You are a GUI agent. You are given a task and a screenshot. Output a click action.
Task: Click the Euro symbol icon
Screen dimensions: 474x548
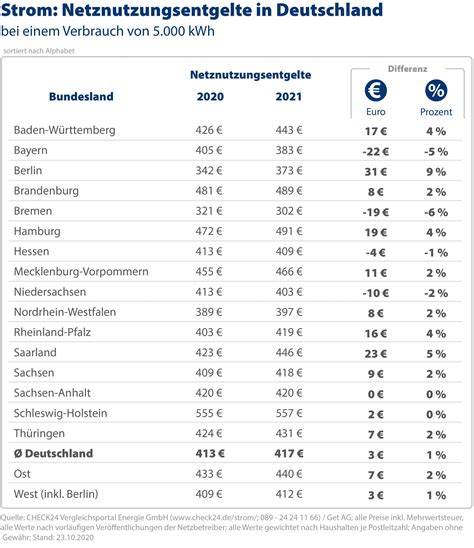pos(375,90)
